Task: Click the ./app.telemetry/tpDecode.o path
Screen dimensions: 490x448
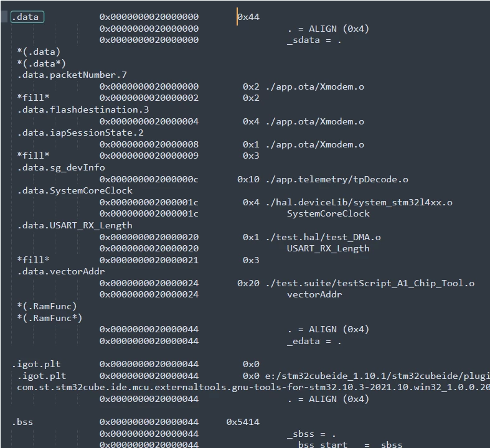Action: click(x=337, y=180)
